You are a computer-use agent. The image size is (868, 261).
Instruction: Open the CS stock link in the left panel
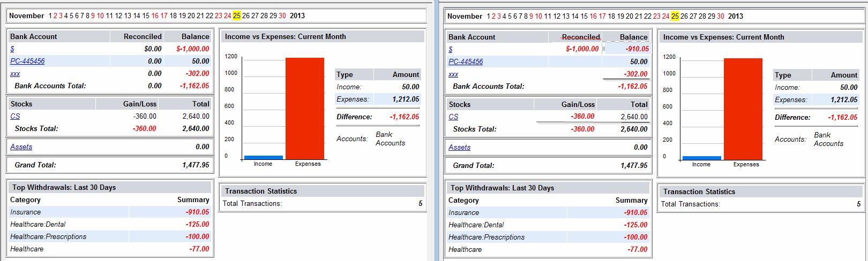click(15, 116)
